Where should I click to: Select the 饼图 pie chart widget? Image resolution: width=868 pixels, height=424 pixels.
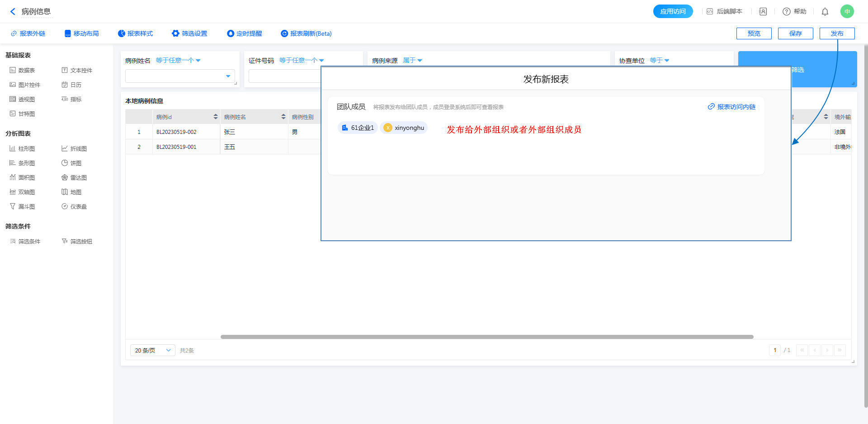71,163
